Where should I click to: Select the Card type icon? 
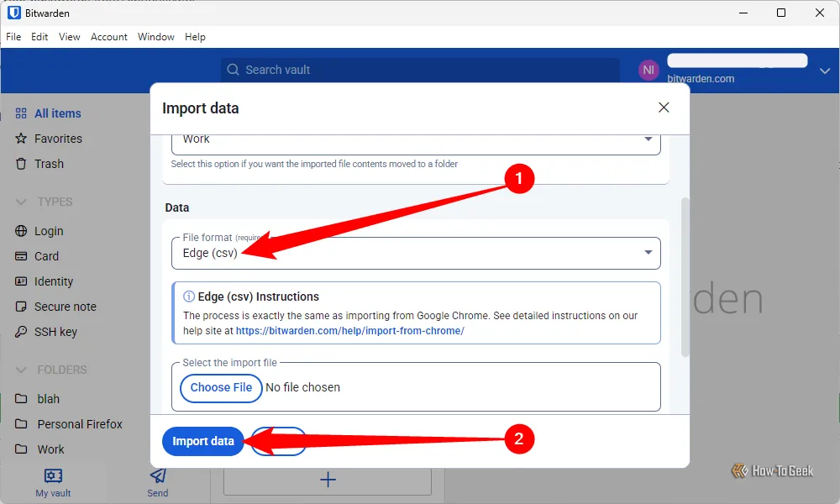(x=21, y=256)
